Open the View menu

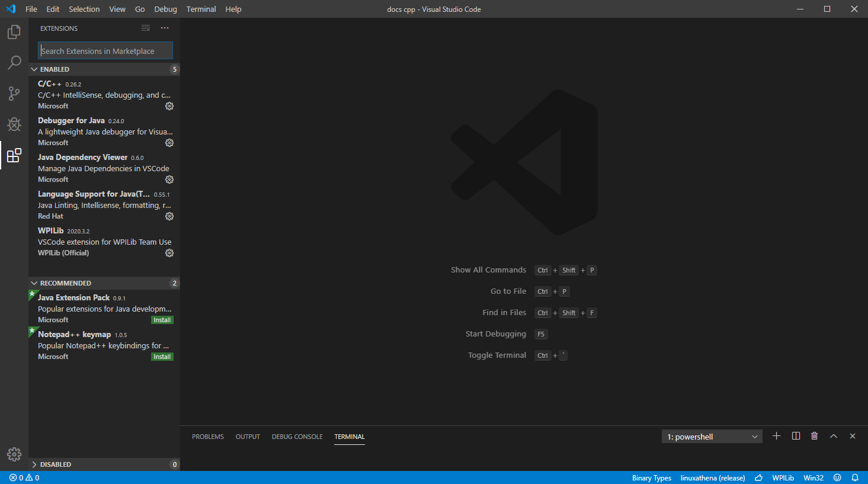(117, 9)
